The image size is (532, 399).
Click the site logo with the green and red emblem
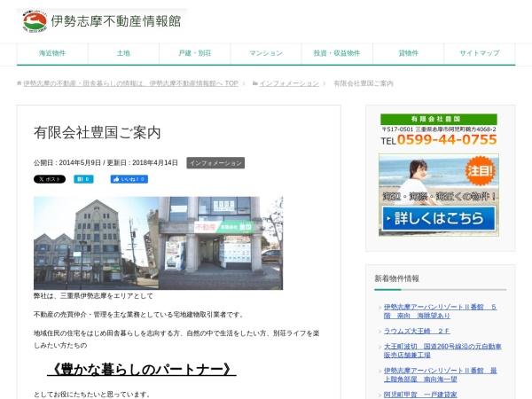pyautogui.click(x=35, y=21)
